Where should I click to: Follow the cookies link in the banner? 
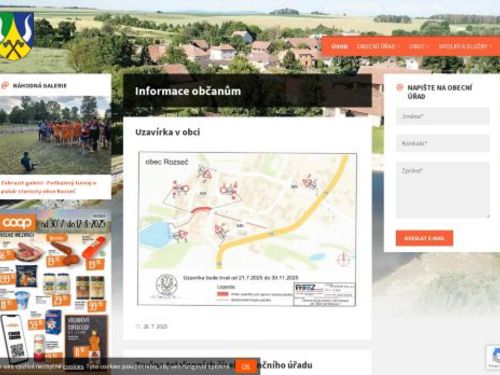click(x=73, y=367)
